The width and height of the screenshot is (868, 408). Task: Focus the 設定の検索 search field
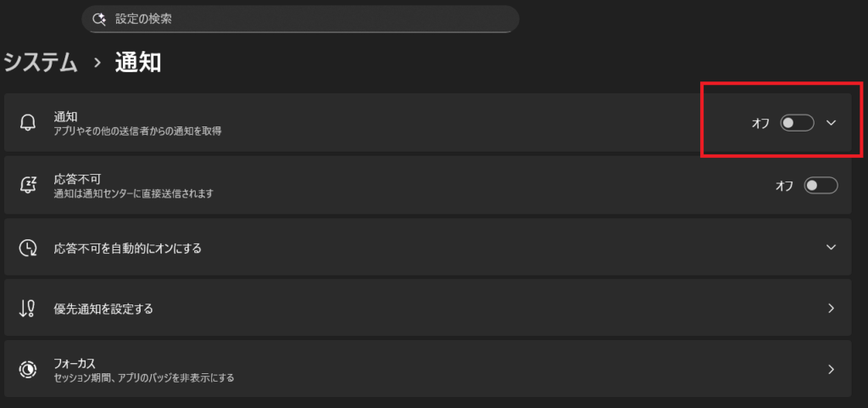click(x=305, y=18)
